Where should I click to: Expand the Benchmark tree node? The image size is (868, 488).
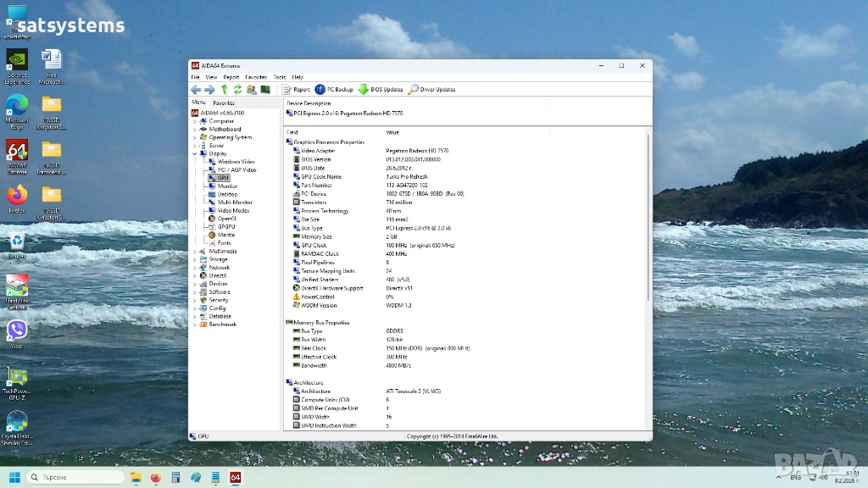pos(194,324)
